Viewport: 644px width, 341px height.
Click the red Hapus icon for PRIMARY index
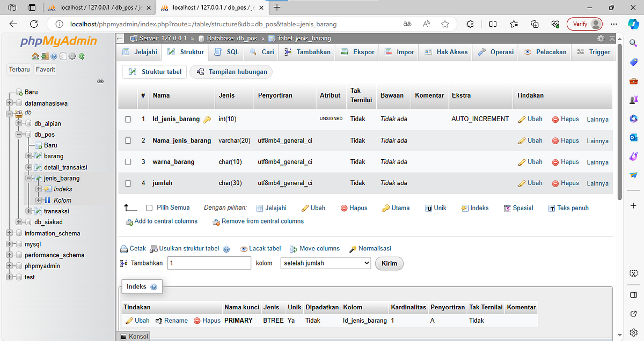(x=197, y=321)
